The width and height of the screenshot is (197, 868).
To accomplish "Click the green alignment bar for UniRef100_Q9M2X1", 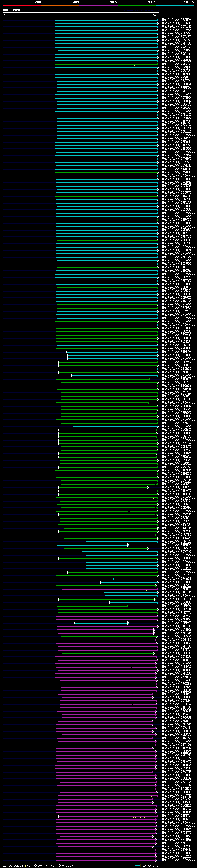I will coord(107,64).
